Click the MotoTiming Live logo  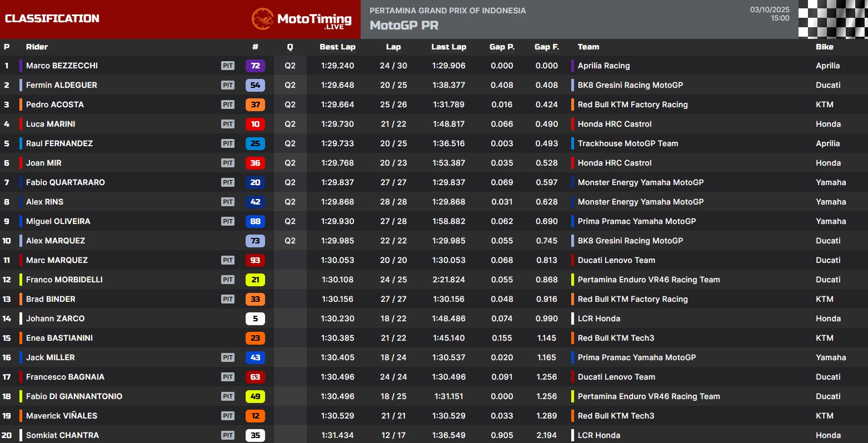tap(302, 19)
